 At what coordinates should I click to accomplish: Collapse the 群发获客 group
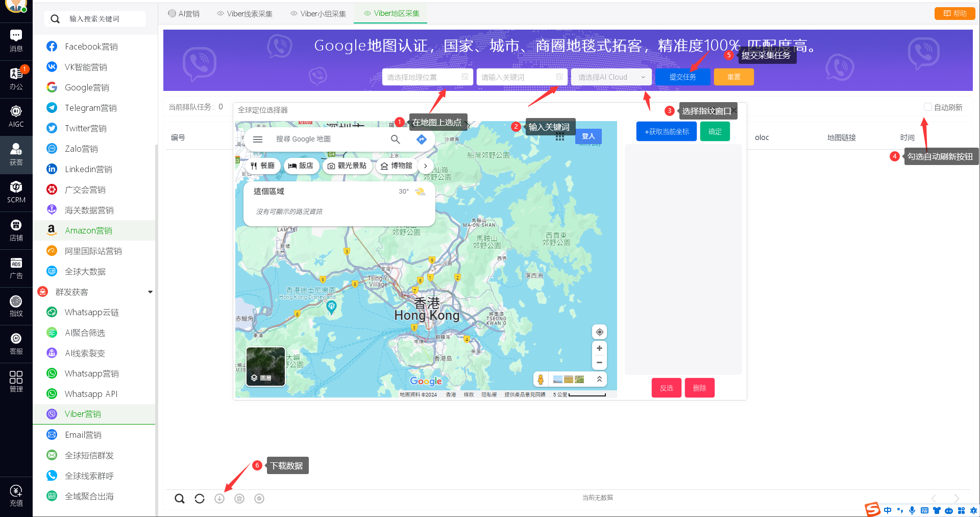(150, 292)
